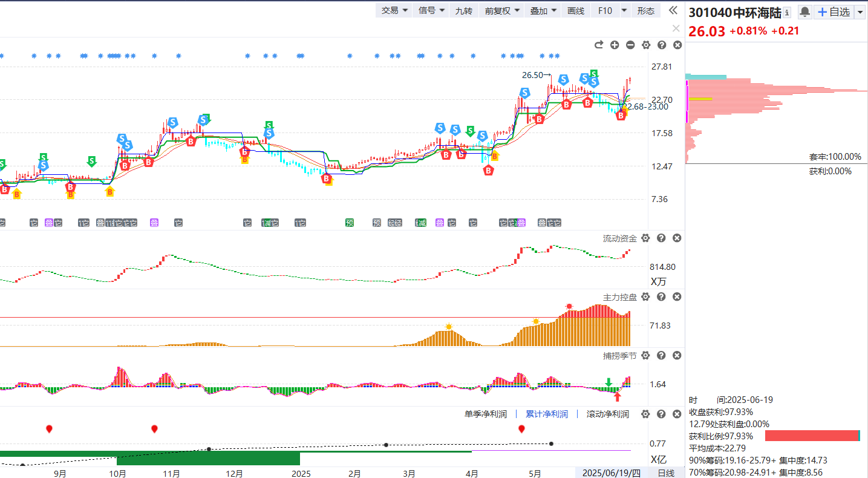
Task: Expand the arrow next to 自选
Action: [x=860, y=12]
